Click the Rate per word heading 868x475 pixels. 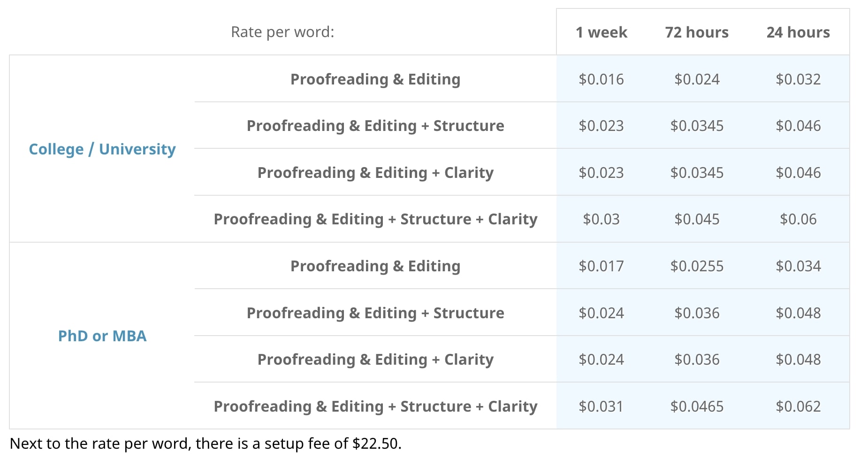pyautogui.click(x=282, y=32)
